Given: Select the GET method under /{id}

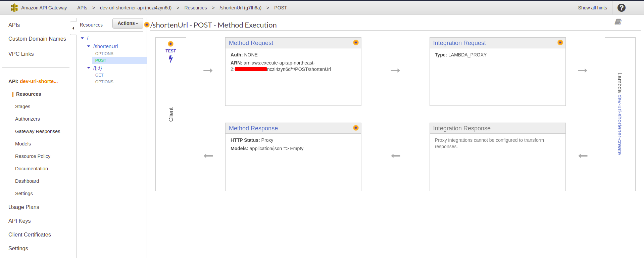Looking at the screenshot, I should click(x=99, y=75).
